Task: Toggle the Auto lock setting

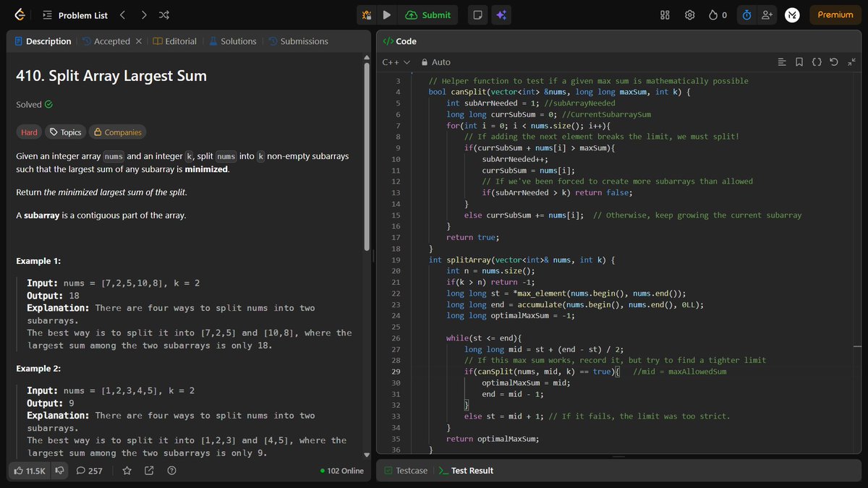Action: pyautogui.click(x=435, y=62)
